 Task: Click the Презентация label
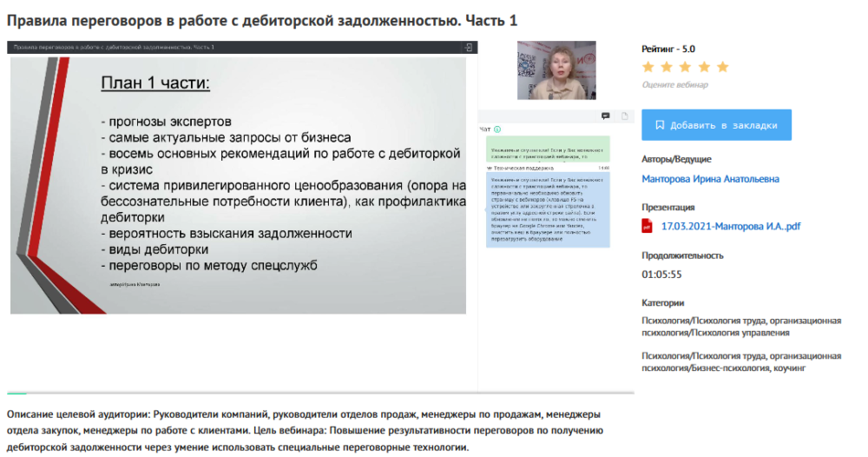[668, 207]
